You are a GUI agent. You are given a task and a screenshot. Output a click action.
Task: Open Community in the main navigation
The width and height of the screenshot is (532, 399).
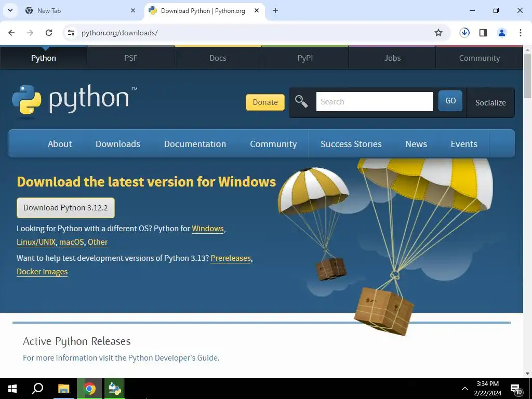(273, 144)
